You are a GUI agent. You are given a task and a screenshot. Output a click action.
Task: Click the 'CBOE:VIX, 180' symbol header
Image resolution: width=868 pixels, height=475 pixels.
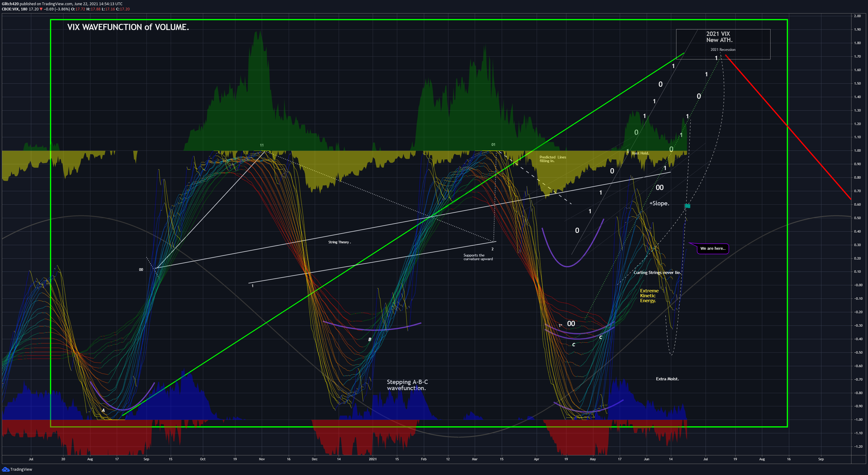(14, 9)
